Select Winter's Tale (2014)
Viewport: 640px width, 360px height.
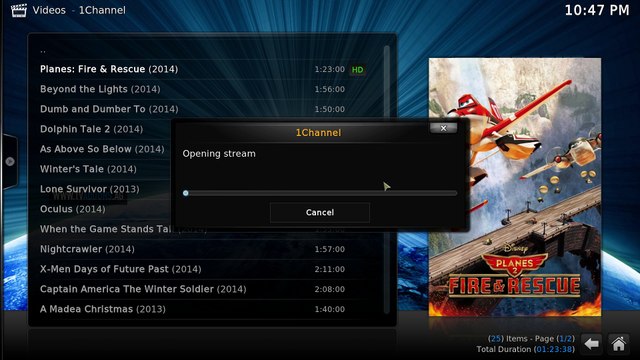(88, 169)
